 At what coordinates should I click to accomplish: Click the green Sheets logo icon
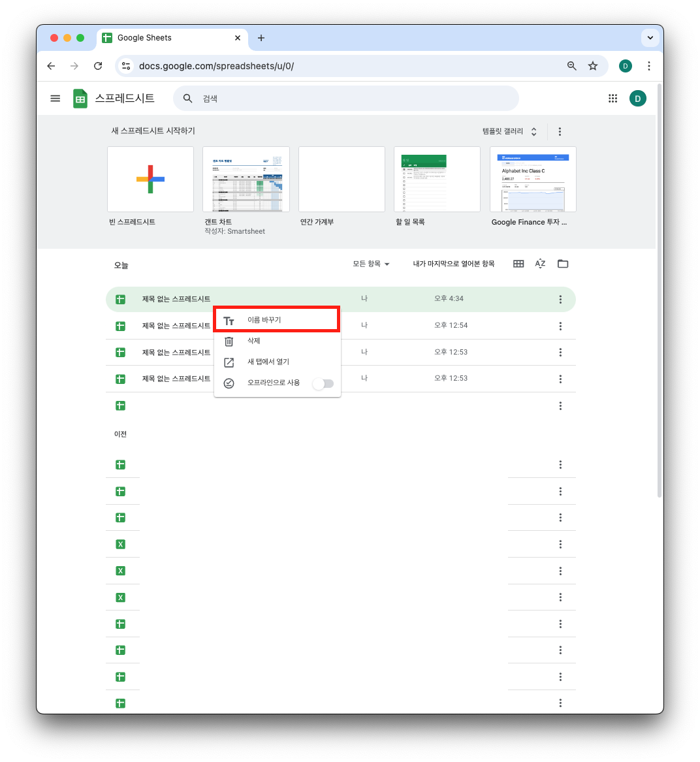coord(80,99)
